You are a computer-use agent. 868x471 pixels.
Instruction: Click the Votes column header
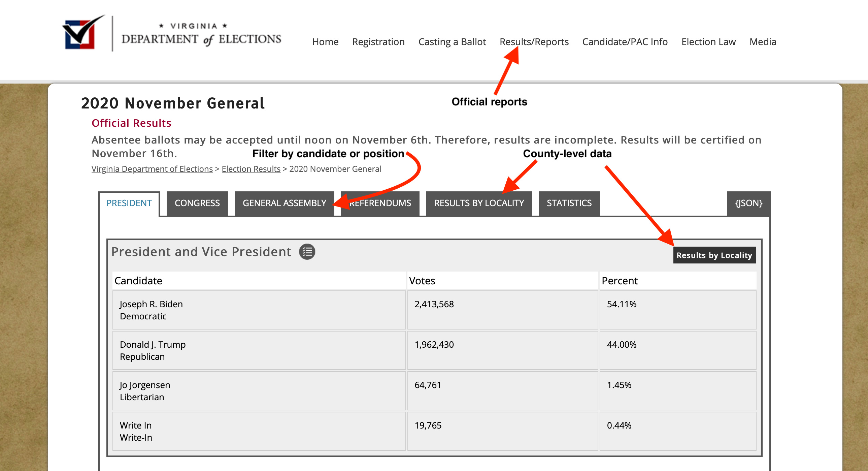pyautogui.click(x=502, y=281)
